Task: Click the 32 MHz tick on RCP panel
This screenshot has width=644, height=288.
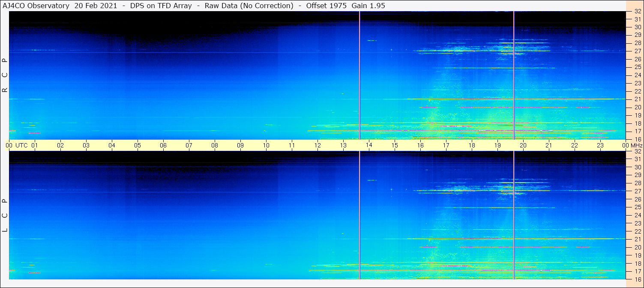Action: 638,12
